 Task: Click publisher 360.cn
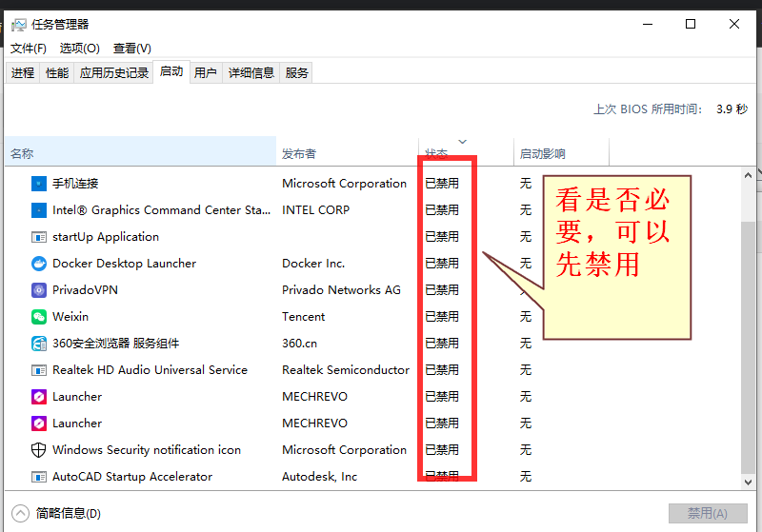coord(299,344)
